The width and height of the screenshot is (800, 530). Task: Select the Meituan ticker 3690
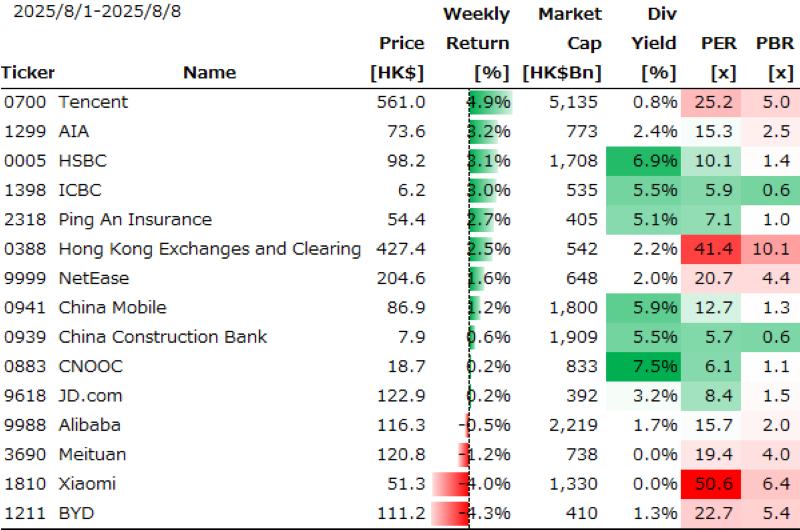pyautogui.click(x=24, y=455)
